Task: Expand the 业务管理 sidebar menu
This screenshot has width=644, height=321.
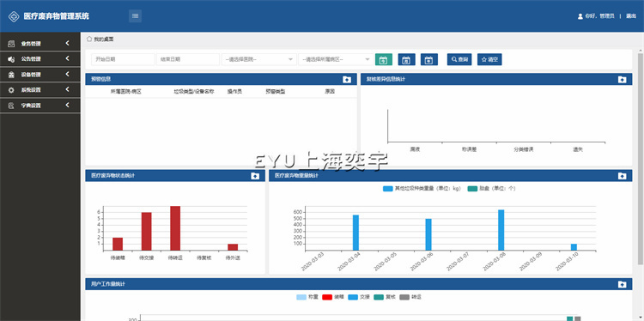Action: tap(40, 44)
